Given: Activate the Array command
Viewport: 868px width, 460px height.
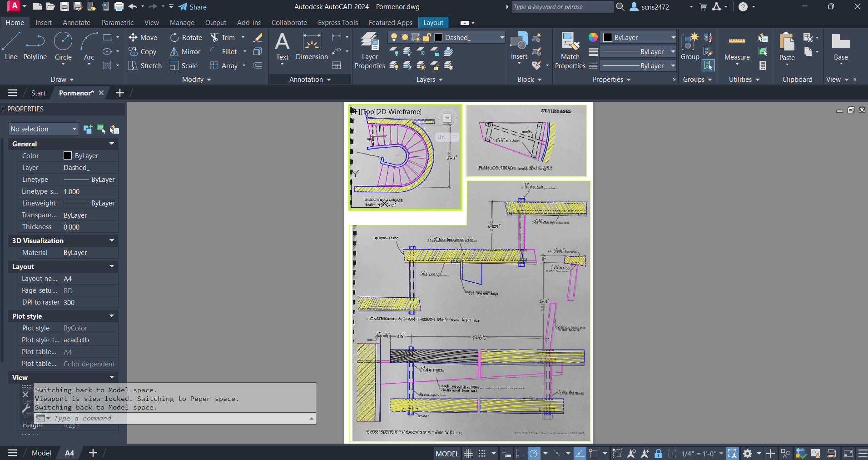Looking at the screenshot, I should pos(224,66).
